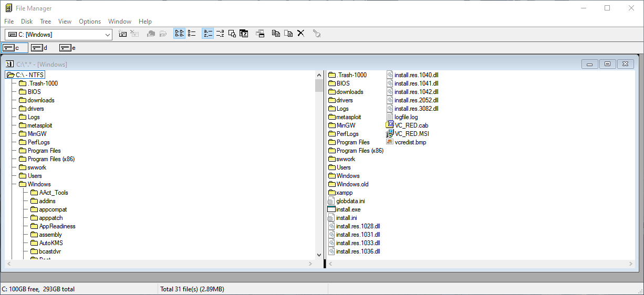Open the Disk menu
This screenshot has width=644, height=295.
[27, 22]
